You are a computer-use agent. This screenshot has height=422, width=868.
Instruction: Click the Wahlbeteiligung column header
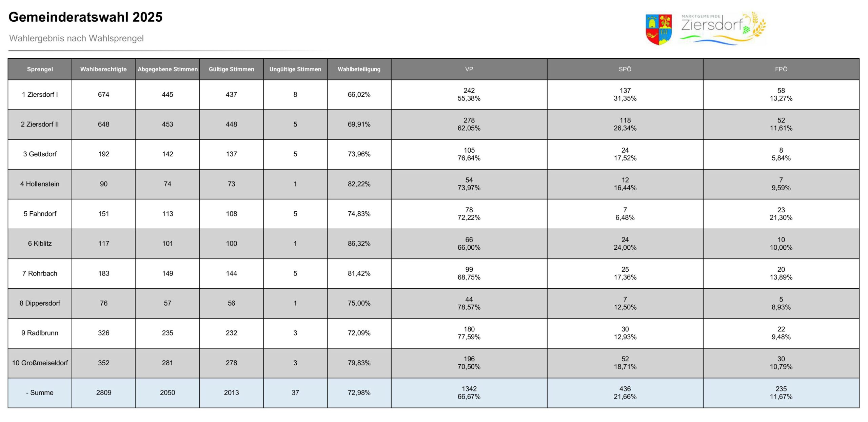click(x=359, y=69)
